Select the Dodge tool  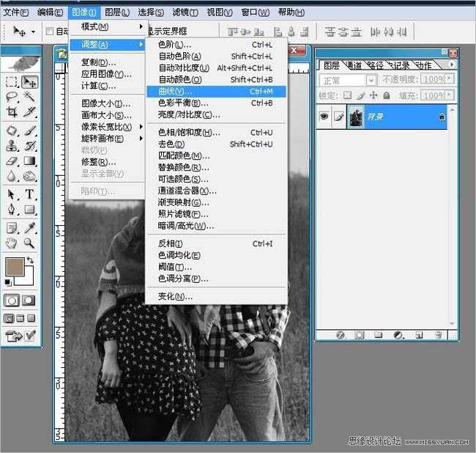click(x=30, y=176)
